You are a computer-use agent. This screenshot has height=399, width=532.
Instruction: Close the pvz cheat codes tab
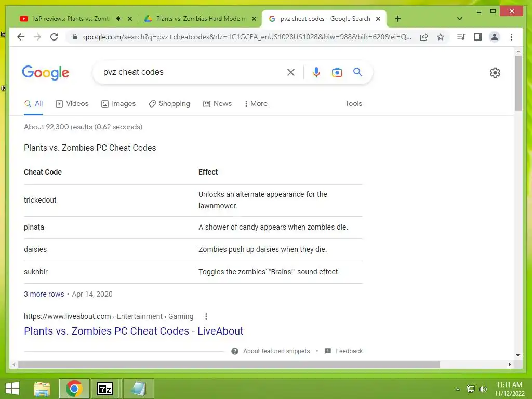[378, 19]
